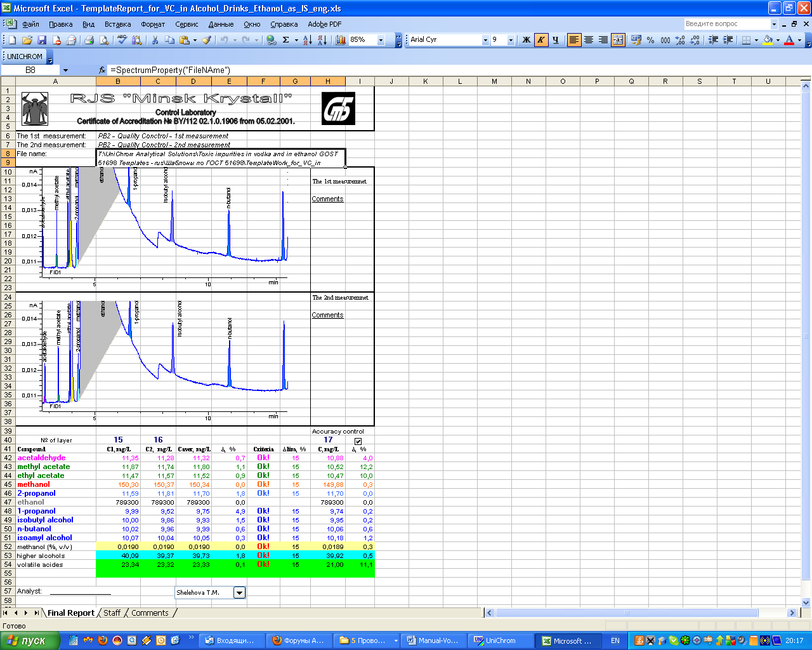Open the font name dropdown Arial Cyr
Screen dimensions: 812x650
(x=485, y=40)
